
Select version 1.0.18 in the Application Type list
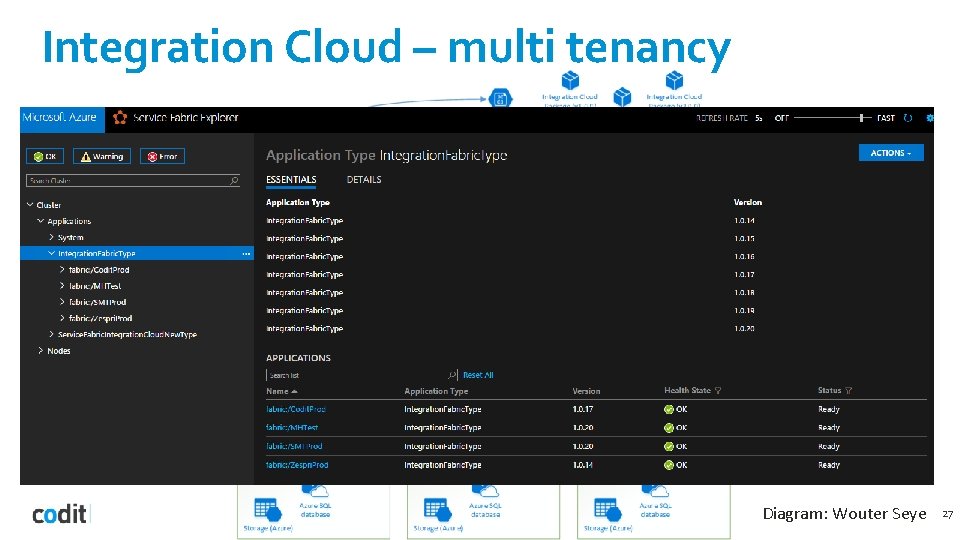pyautogui.click(x=744, y=293)
